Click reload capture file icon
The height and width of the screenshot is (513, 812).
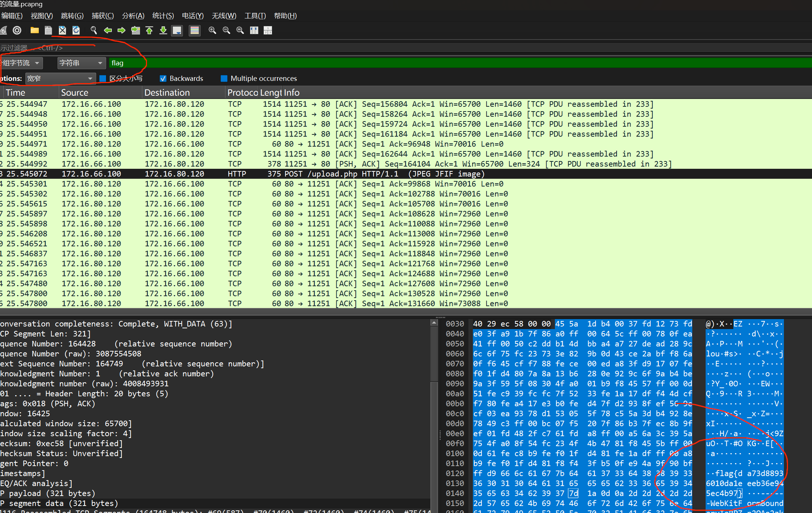click(76, 31)
